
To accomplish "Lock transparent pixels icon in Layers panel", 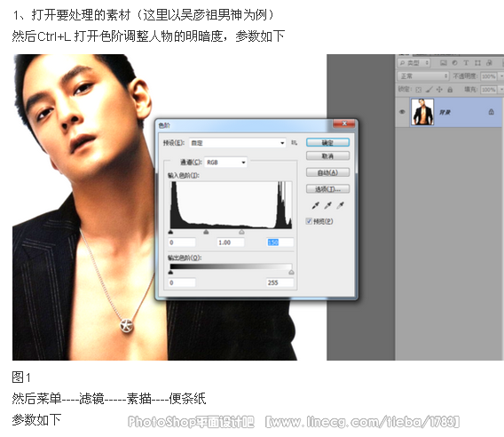I will 419,90.
